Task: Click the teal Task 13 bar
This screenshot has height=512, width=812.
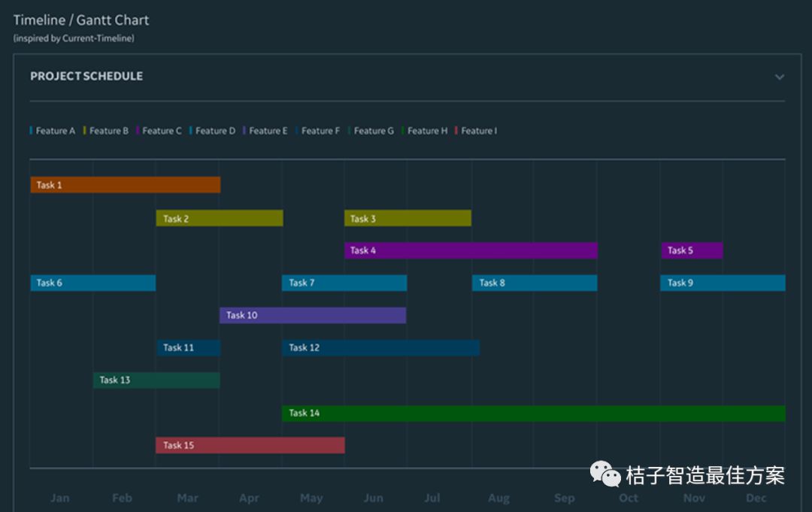Action: (156, 380)
